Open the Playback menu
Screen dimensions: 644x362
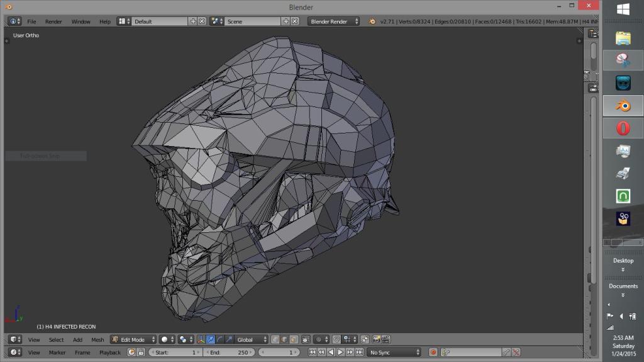click(110, 353)
